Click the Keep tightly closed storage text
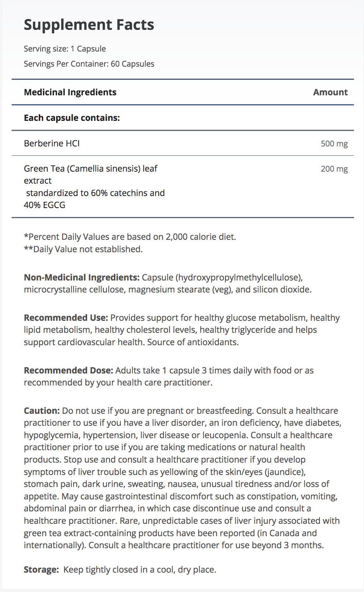The width and height of the screenshot is (364, 592). pyautogui.click(x=139, y=570)
